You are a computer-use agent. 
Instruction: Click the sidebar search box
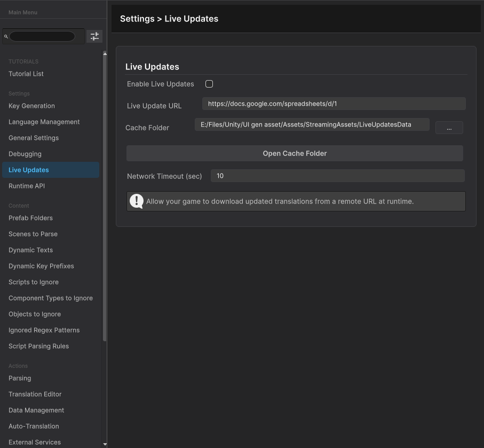pos(42,36)
